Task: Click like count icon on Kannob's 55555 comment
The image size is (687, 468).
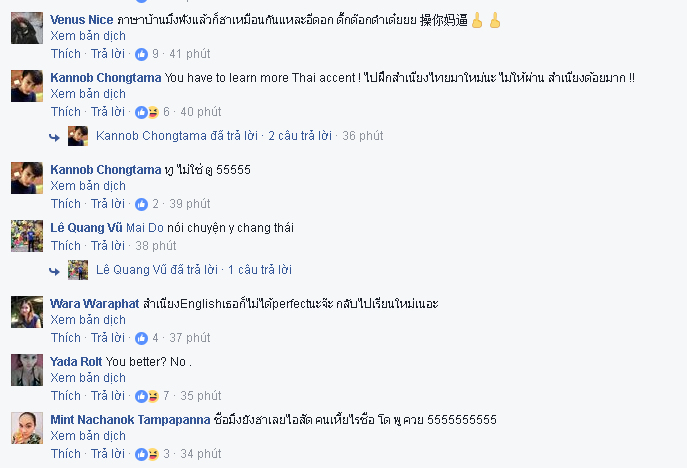Action: [x=141, y=203]
